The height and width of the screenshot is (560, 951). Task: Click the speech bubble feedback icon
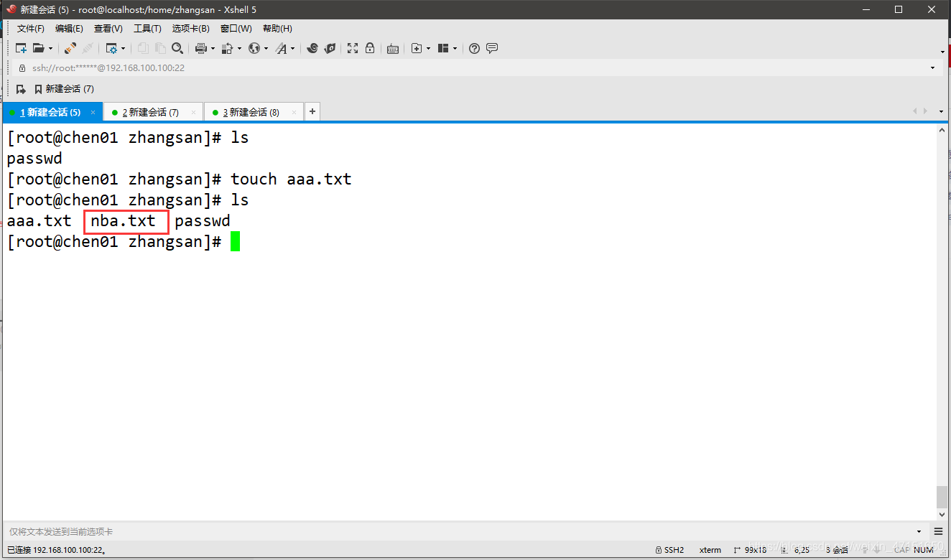coord(492,48)
